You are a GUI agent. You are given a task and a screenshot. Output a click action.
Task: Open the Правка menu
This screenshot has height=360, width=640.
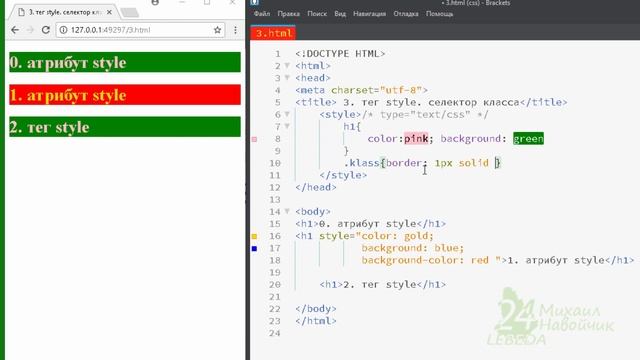coord(288,13)
